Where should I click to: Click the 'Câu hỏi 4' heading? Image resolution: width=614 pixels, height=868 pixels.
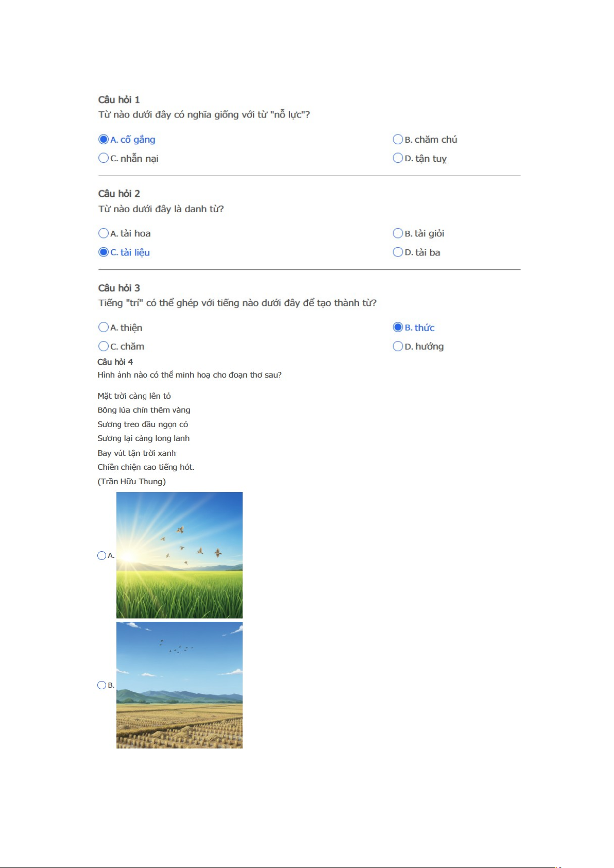click(115, 362)
